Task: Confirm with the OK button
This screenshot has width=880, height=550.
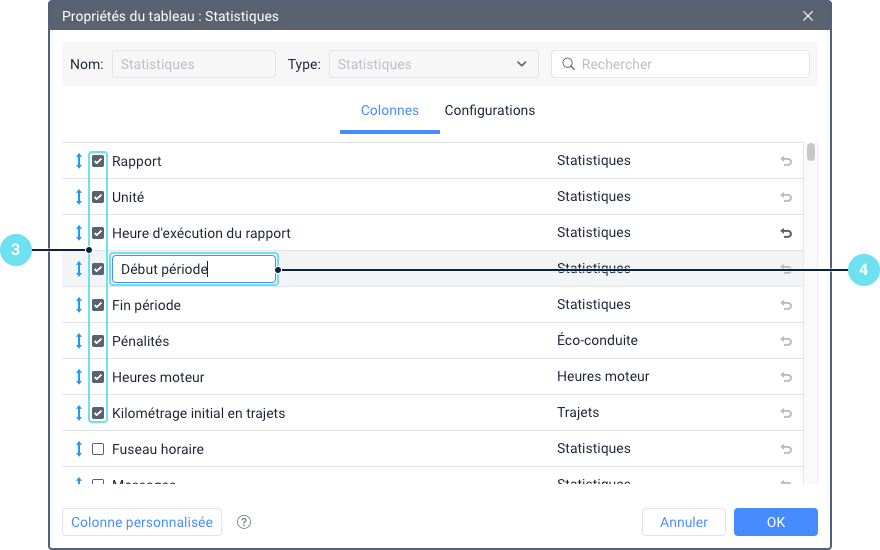Action: (776, 522)
